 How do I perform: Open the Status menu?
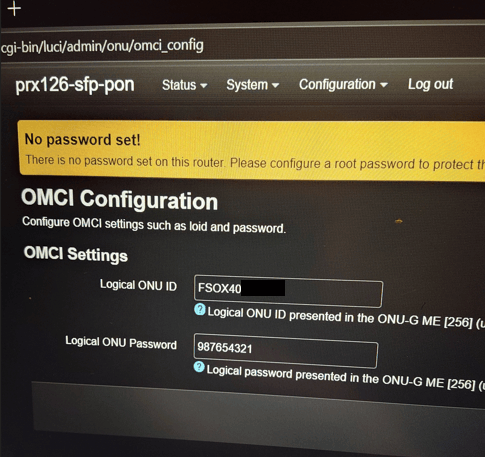(x=185, y=85)
